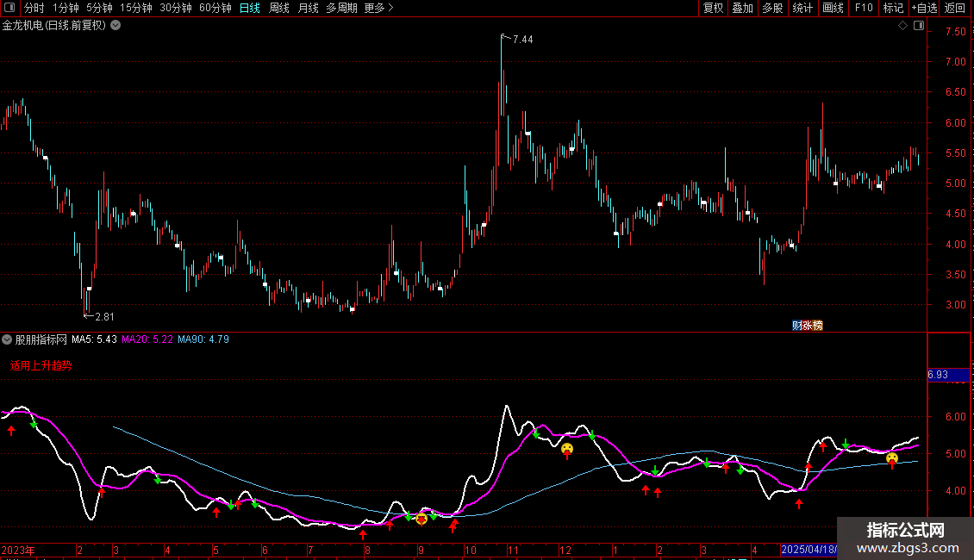The height and width of the screenshot is (560, 974).
Task: Activate the 画线 drawing tools
Action: coord(833,8)
